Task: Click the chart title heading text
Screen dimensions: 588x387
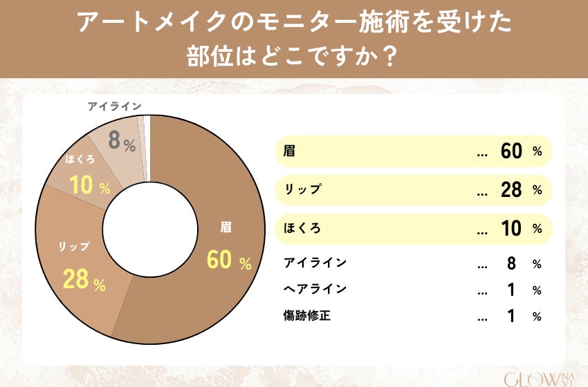Action: (294, 39)
